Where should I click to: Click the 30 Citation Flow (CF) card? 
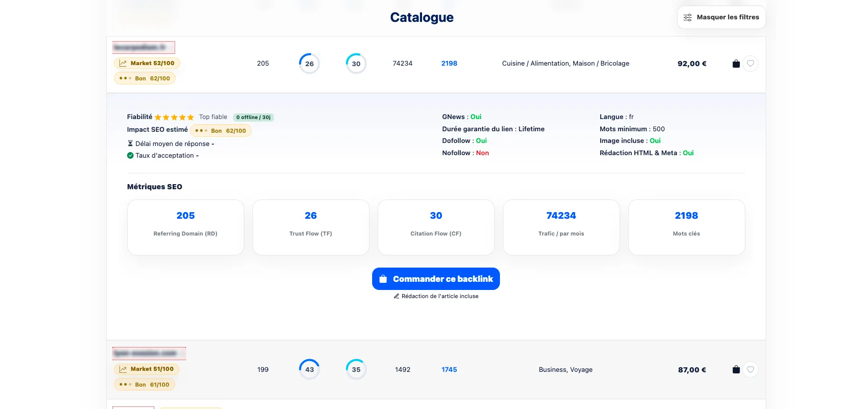[436, 227]
